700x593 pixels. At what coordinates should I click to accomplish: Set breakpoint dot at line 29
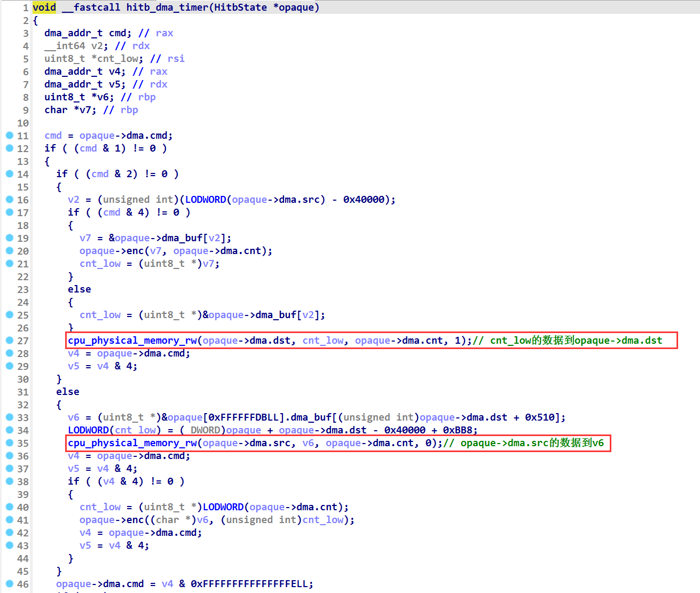coord(10,366)
